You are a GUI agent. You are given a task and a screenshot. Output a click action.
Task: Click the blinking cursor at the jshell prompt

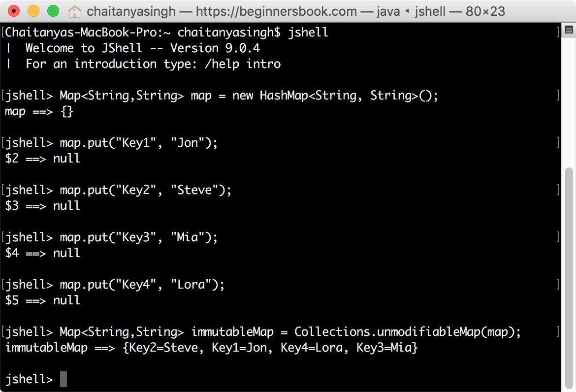pos(63,379)
